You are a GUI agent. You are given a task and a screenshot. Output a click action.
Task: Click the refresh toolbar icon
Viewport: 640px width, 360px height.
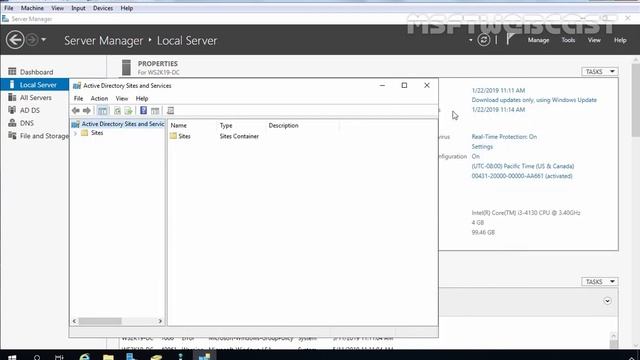coord(117,111)
